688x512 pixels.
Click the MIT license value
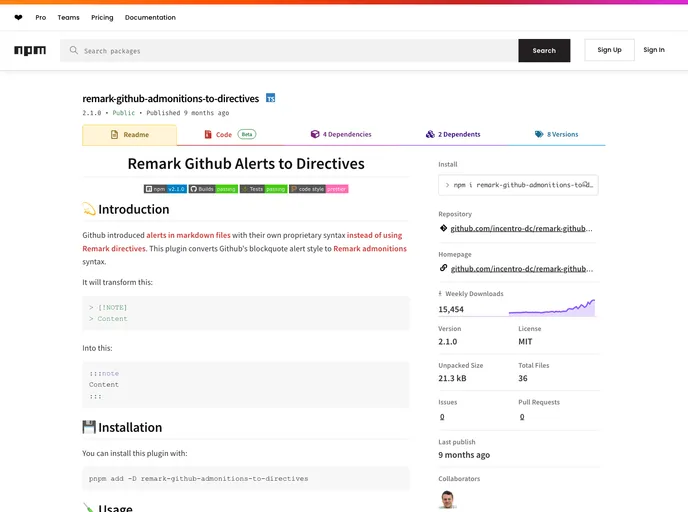point(525,341)
